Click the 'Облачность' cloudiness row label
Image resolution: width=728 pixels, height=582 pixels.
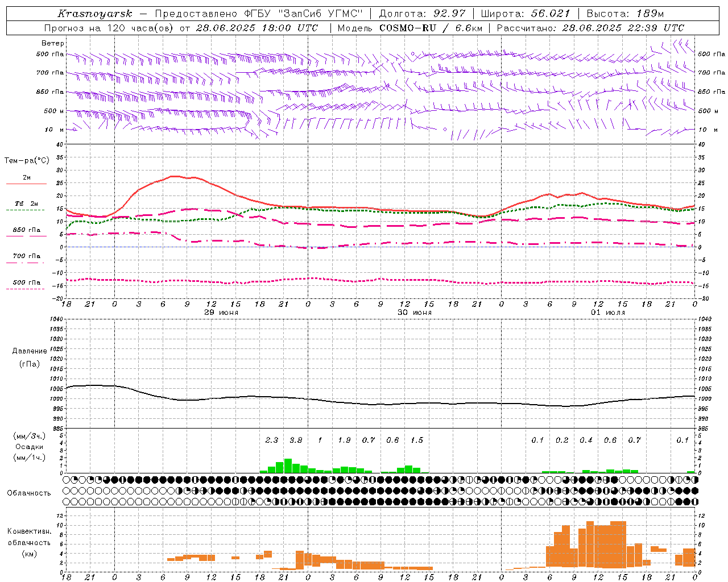pyautogui.click(x=29, y=493)
